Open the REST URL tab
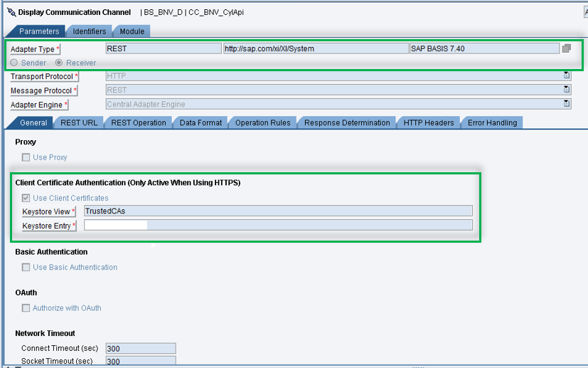588x368 pixels. point(79,123)
